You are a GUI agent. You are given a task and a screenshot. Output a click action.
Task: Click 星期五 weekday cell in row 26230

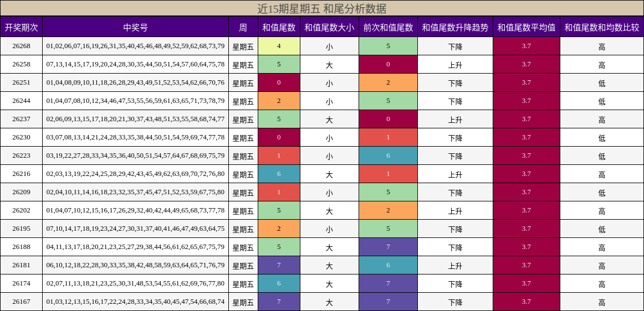click(243, 137)
